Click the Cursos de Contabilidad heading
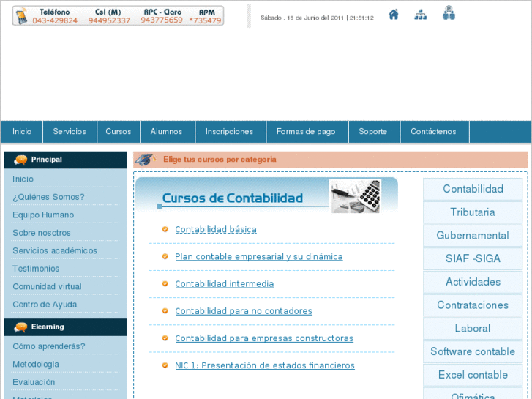532x399 pixels. 233,198
